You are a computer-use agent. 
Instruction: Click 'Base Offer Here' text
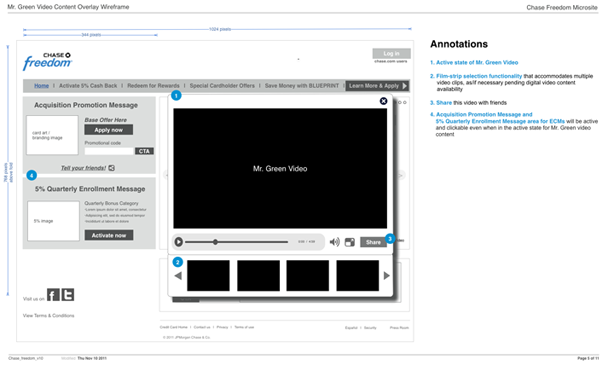tap(106, 120)
